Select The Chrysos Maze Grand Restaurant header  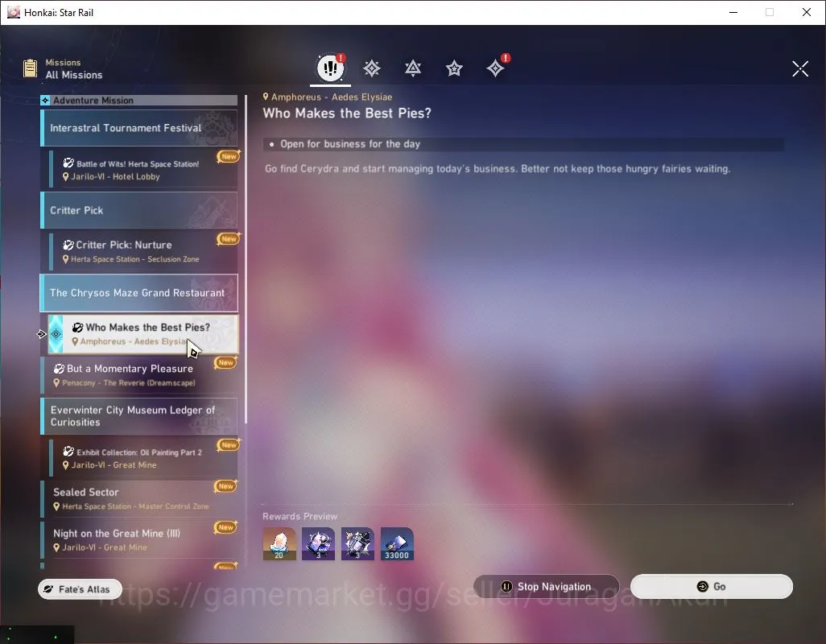(139, 293)
